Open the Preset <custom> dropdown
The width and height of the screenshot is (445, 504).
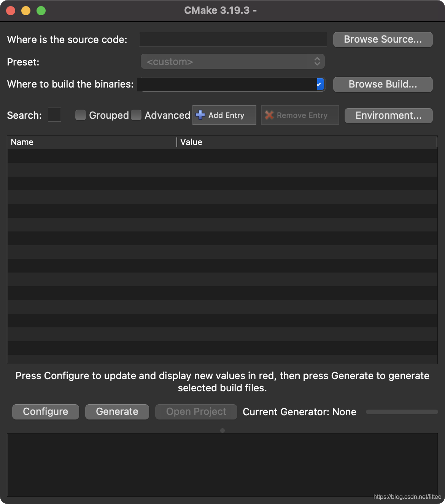click(x=233, y=61)
